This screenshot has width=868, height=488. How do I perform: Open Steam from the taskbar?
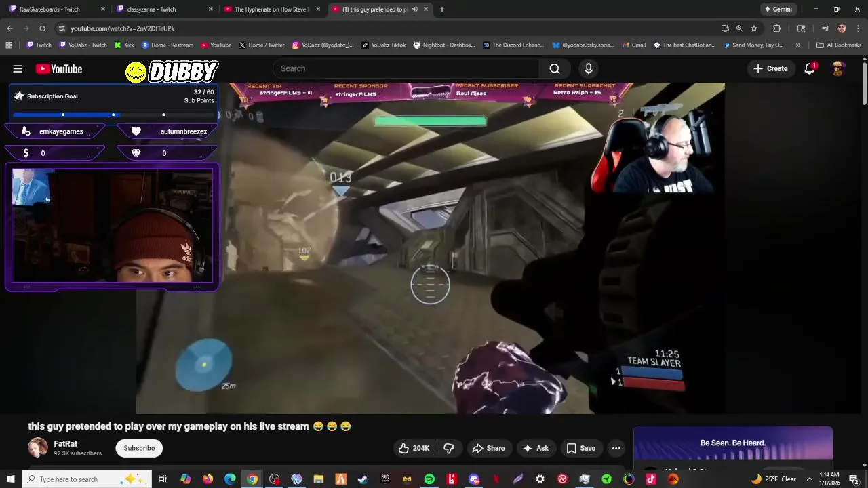coord(363,479)
